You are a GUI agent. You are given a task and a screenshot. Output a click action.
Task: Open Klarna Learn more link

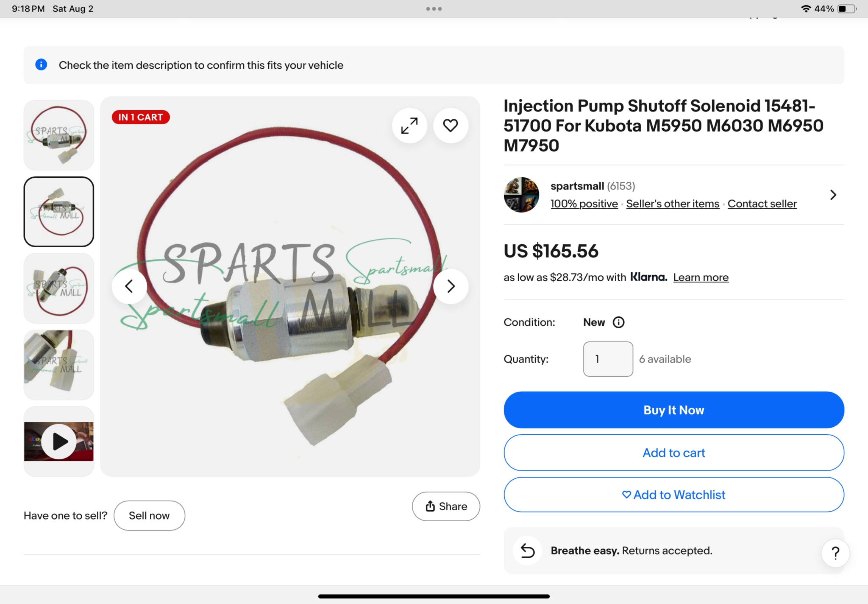[701, 277]
